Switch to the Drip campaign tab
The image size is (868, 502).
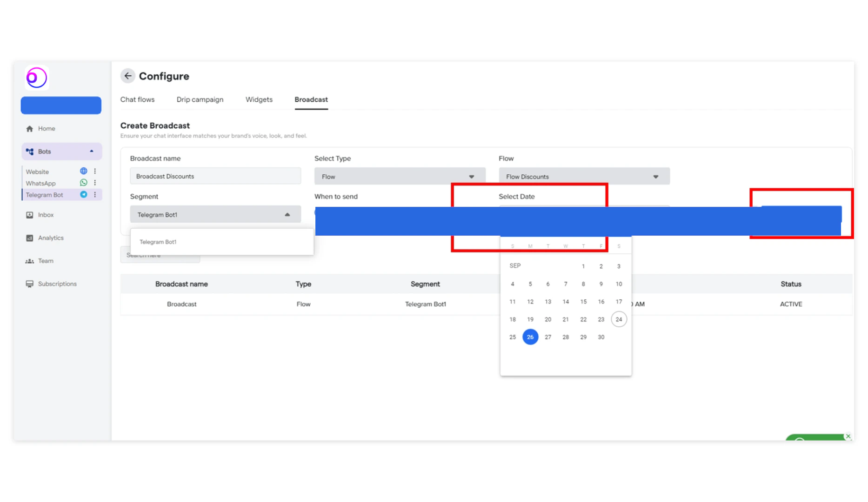pyautogui.click(x=200, y=99)
